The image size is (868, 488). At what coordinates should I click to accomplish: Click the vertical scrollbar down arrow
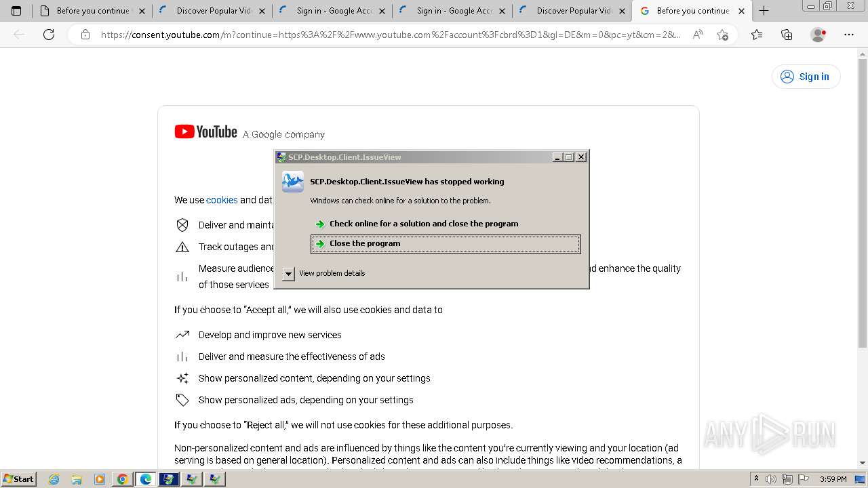pos(863,464)
